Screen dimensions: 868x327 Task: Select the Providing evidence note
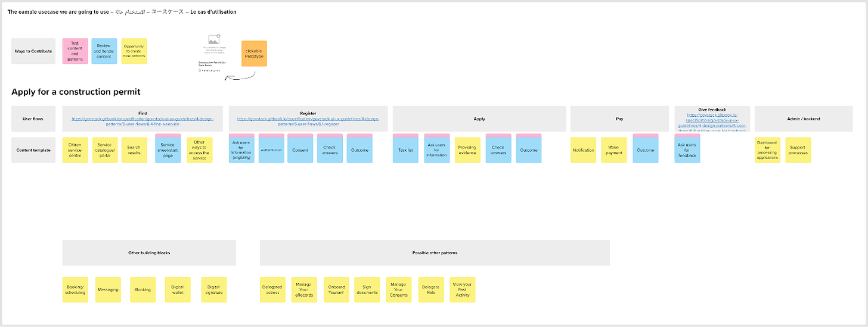467,150
